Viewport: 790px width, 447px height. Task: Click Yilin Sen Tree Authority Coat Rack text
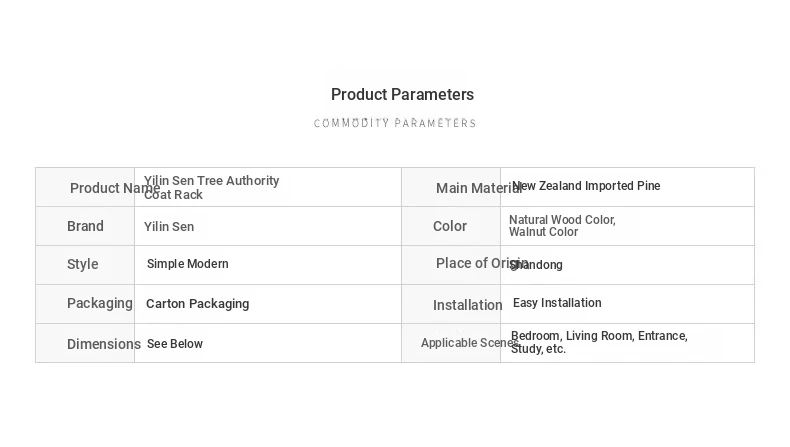click(211, 187)
